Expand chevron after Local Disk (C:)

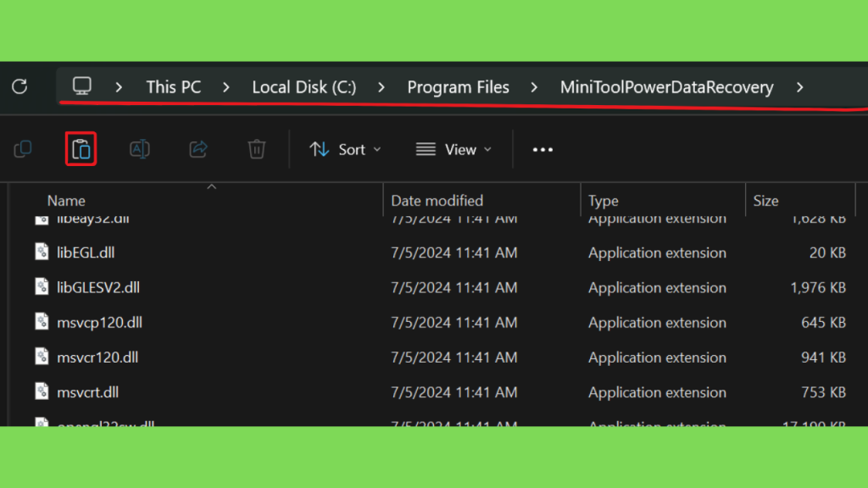(381, 87)
